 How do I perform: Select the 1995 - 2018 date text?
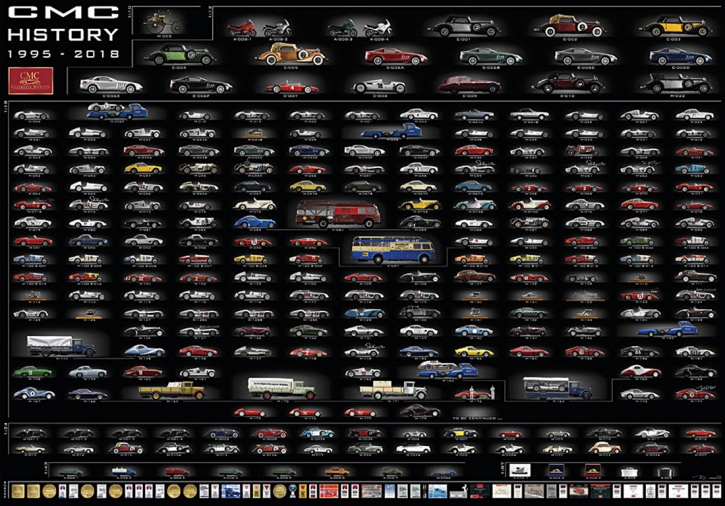62,52
